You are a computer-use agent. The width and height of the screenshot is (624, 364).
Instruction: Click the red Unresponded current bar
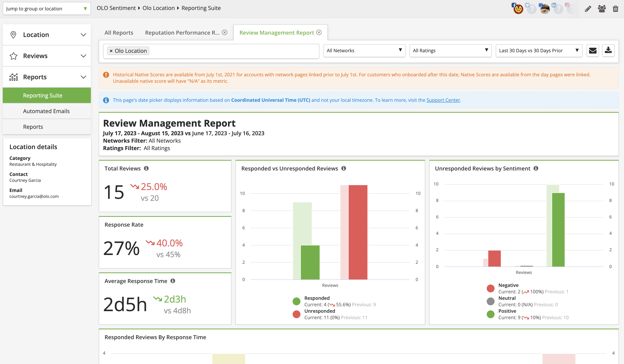(358, 232)
